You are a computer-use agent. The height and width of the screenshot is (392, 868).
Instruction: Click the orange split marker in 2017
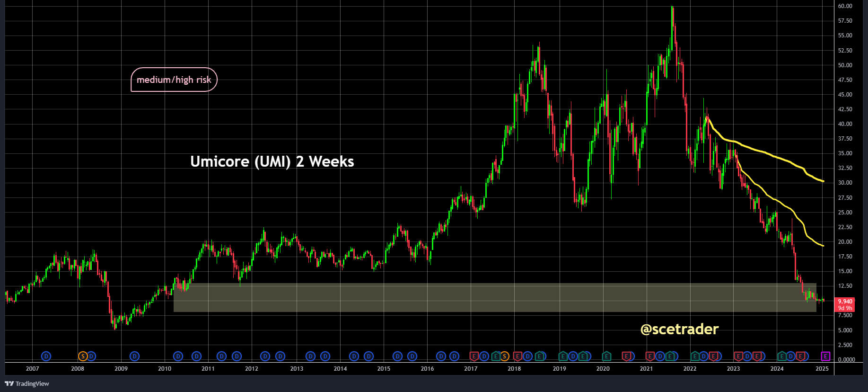tap(505, 356)
